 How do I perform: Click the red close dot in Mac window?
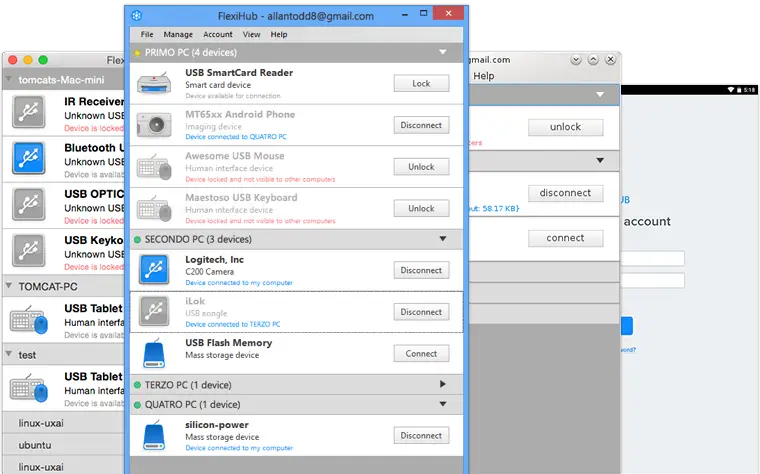(x=13, y=60)
